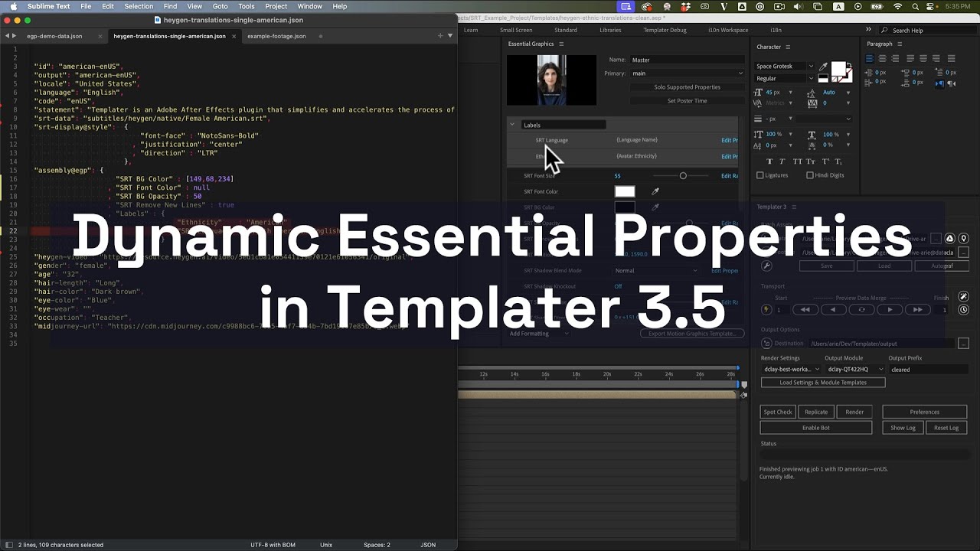Select the Templater Debug workspace
The height and width of the screenshot is (551, 980).
(665, 30)
